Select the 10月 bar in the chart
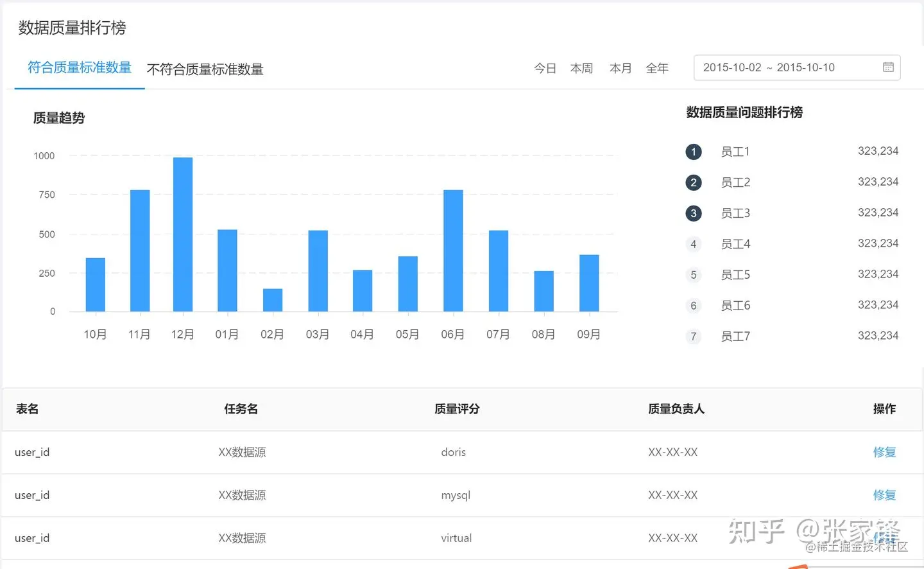The height and width of the screenshot is (569, 924). (x=96, y=284)
